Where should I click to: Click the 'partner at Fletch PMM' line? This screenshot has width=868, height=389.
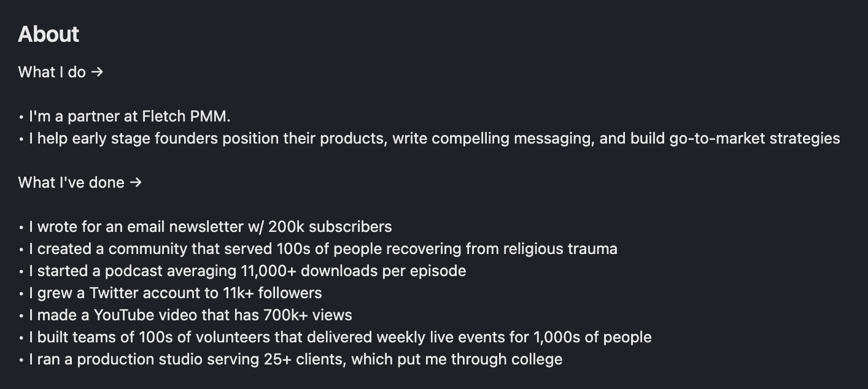click(125, 117)
